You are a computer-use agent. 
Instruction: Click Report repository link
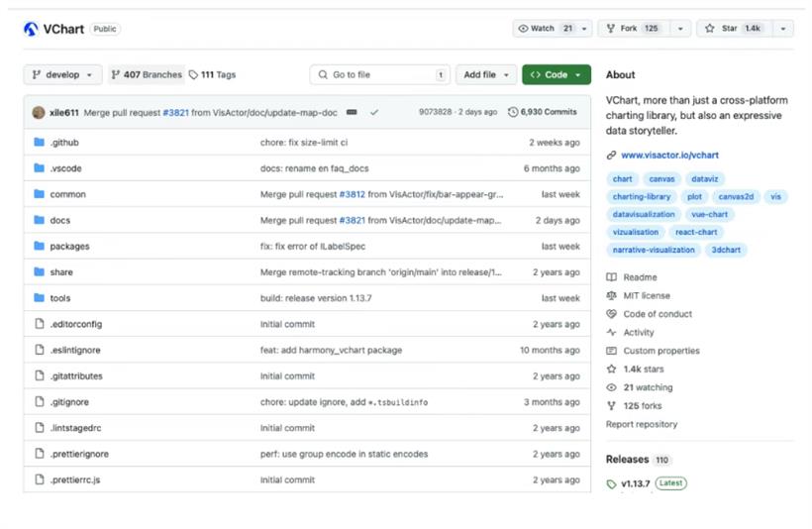pos(642,424)
